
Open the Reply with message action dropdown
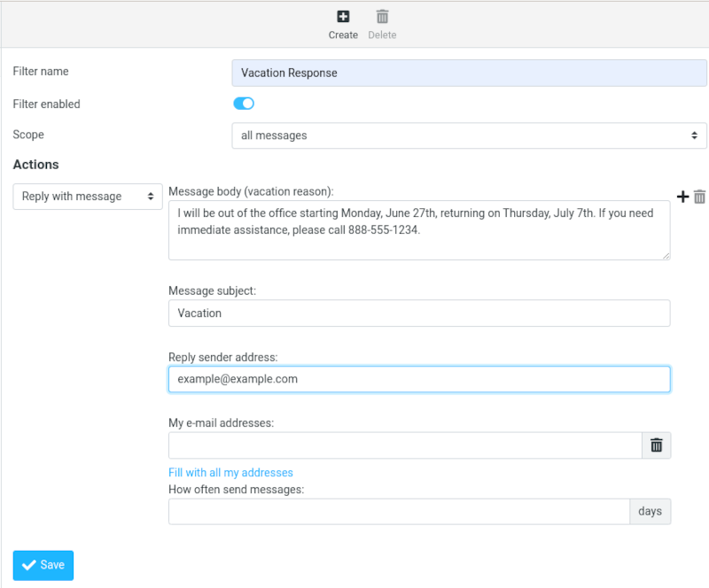coord(88,197)
